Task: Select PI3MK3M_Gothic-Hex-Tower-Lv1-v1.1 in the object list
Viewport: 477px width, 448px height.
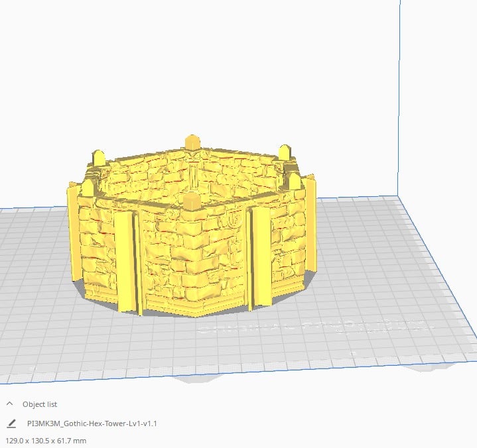Action: pyautogui.click(x=92, y=423)
